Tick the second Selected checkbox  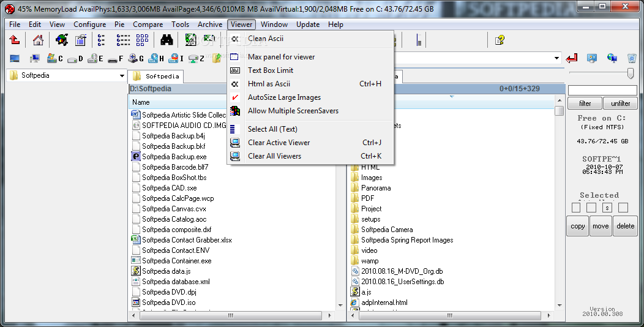coord(591,208)
